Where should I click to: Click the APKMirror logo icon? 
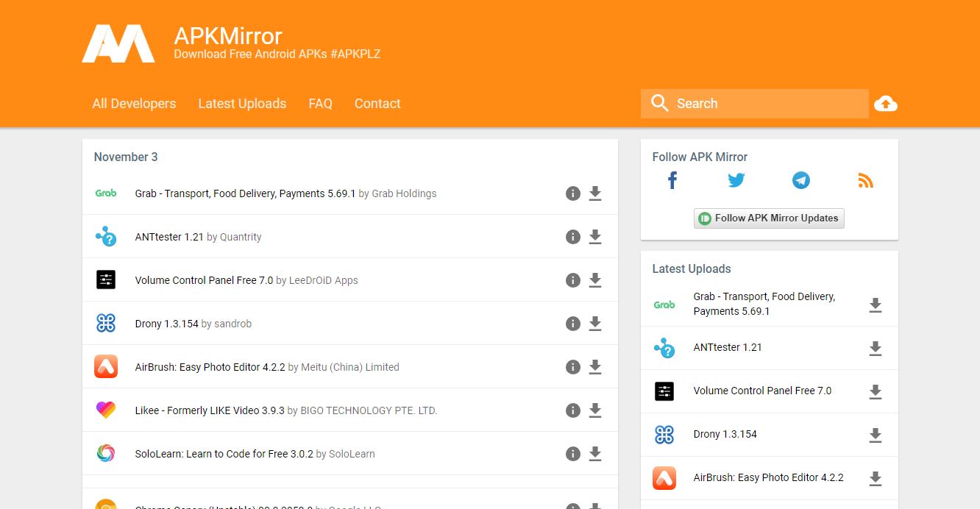(118, 43)
